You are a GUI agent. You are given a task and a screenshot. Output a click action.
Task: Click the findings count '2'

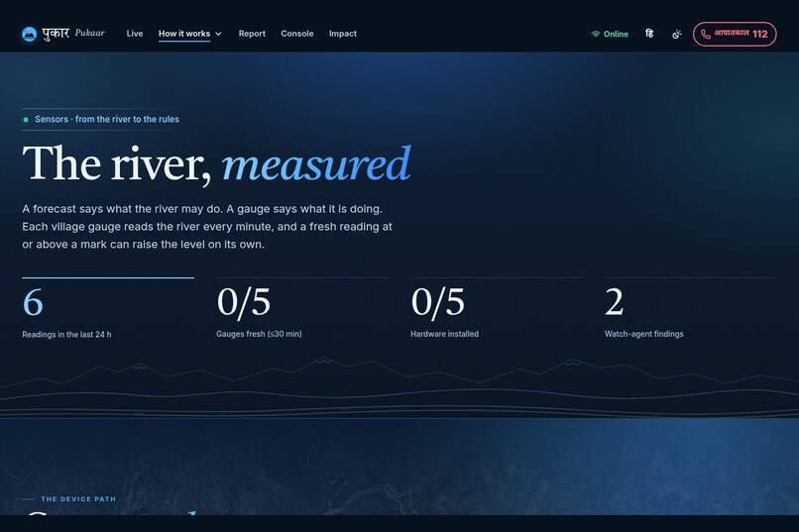coord(614,302)
